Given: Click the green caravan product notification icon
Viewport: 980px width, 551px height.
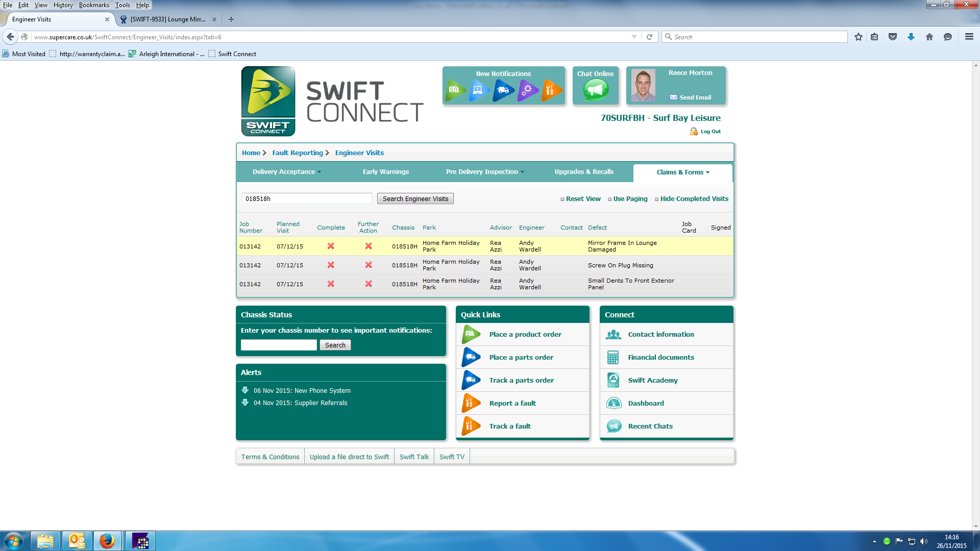Looking at the screenshot, I should coord(455,90).
